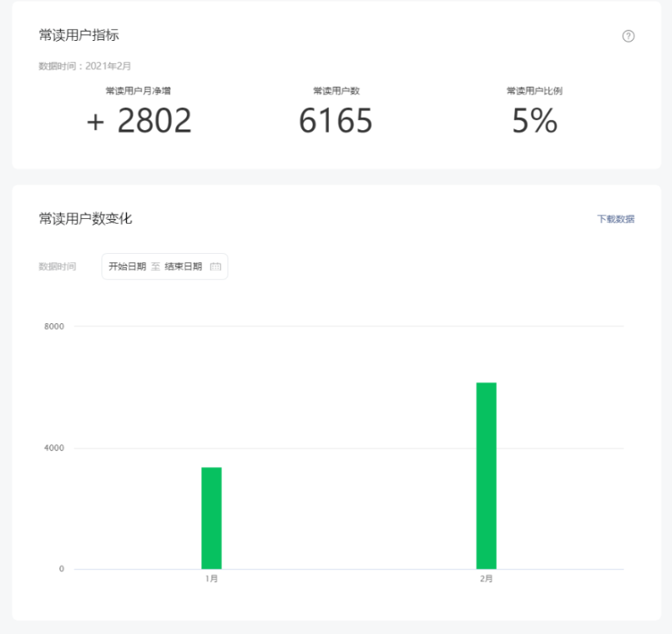Select the 2月 green bar
Image resolution: width=672 pixels, height=634 pixels.
click(x=487, y=476)
